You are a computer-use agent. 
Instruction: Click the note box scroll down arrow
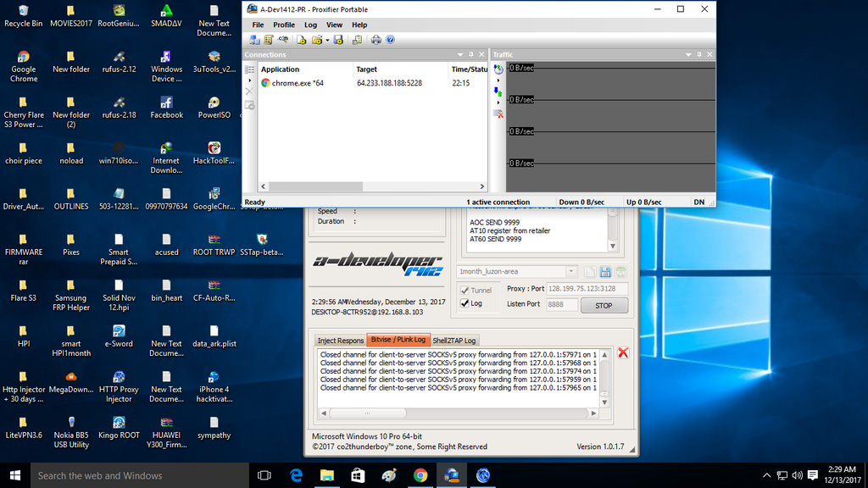[x=613, y=247]
